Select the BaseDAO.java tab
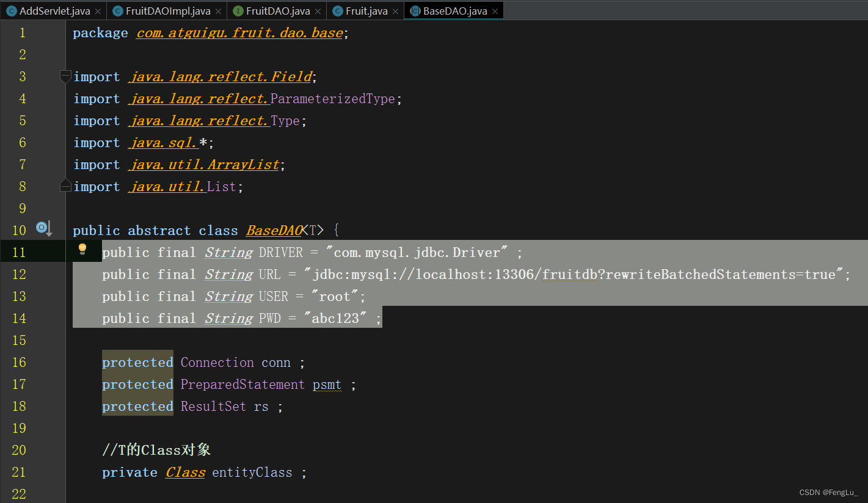Viewport: 868px width, 503px height. coord(455,11)
